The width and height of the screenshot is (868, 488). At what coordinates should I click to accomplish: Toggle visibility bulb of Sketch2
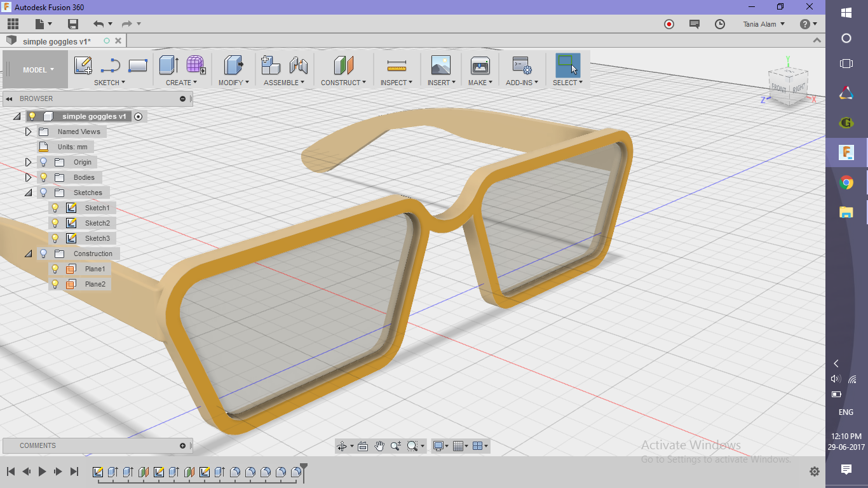55,223
